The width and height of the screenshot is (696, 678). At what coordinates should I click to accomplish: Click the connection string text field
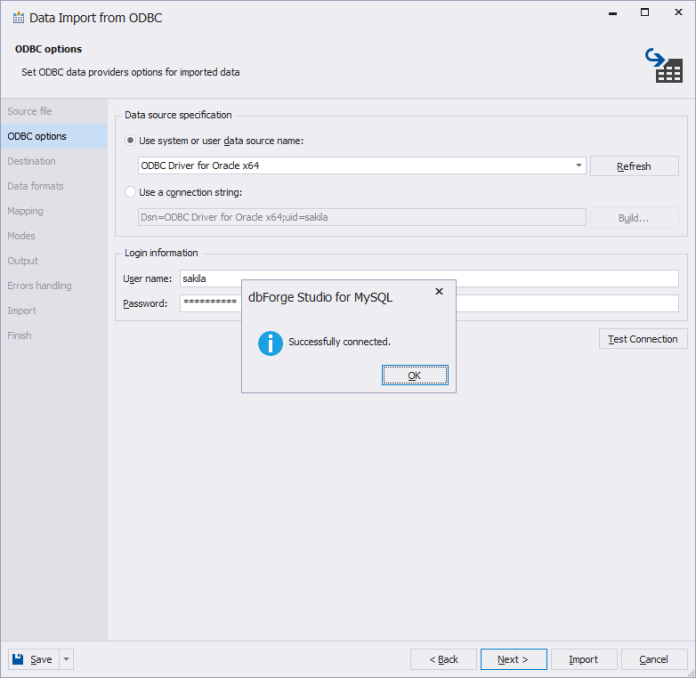tap(362, 217)
